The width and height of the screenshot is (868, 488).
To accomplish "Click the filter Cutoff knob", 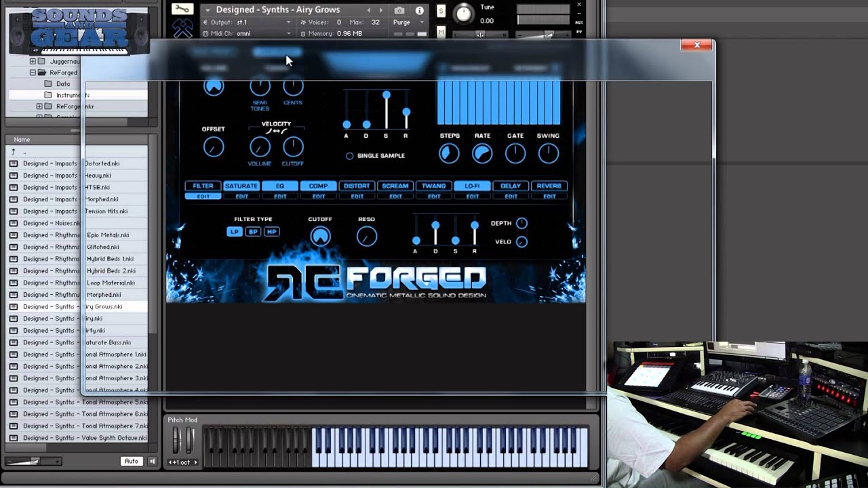I will point(320,237).
